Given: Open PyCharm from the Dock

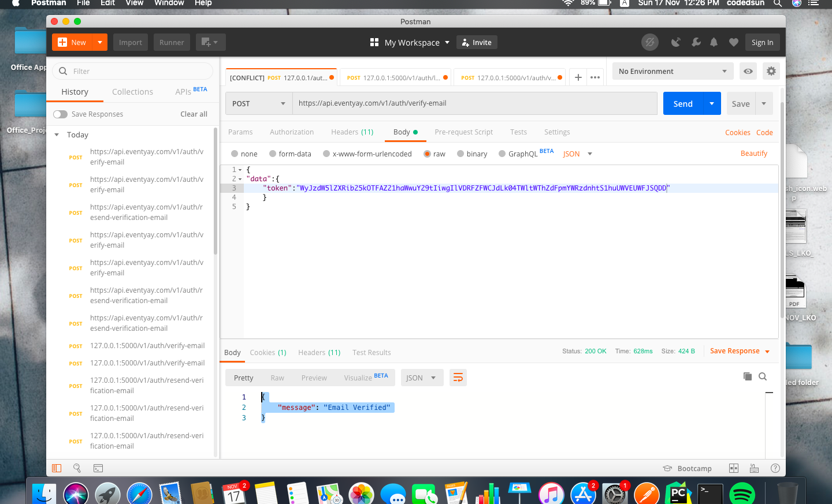Looking at the screenshot, I should point(678,494).
